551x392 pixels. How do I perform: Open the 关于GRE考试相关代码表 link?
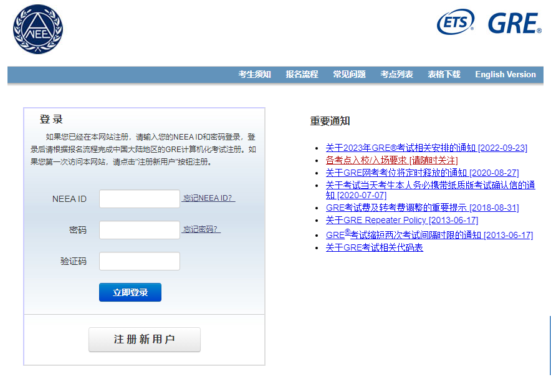(x=374, y=247)
